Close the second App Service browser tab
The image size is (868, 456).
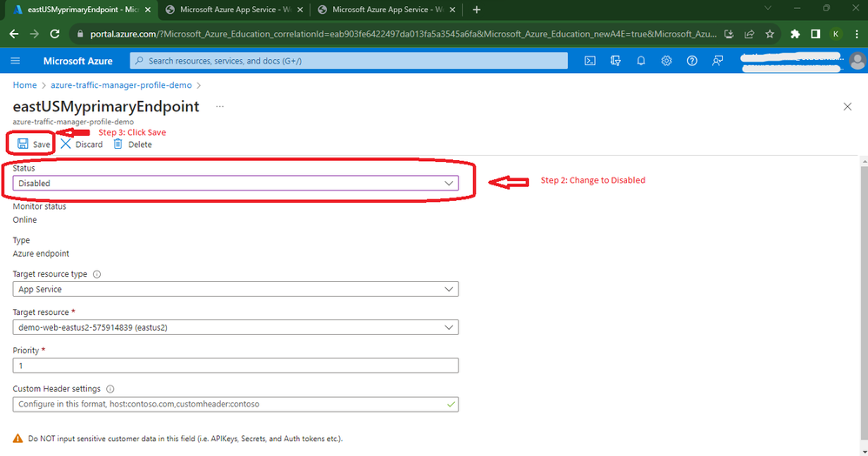point(300,10)
